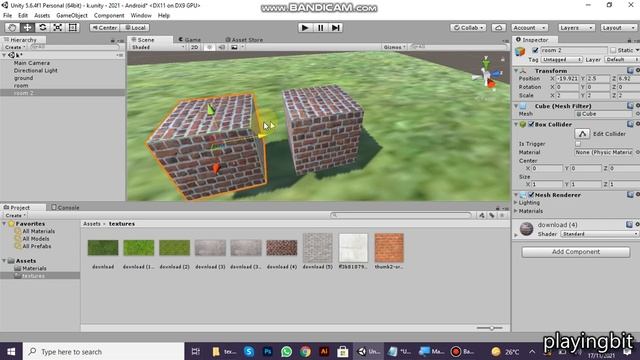Collapse the scene root in Hierarchy

coord(4,55)
